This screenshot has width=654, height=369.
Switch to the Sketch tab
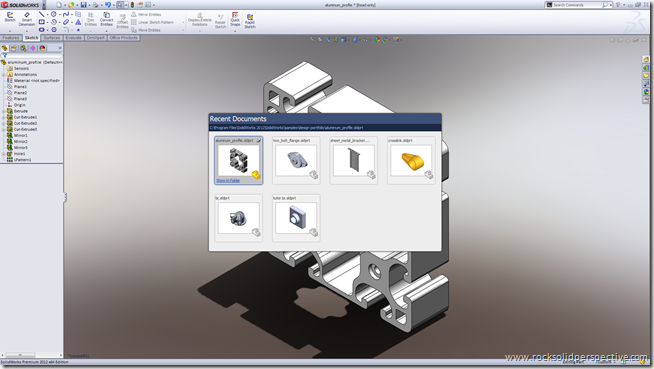(31, 38)
